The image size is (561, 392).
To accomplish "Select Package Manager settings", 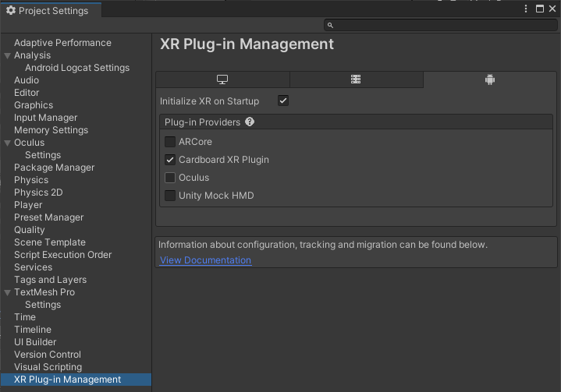I will (x=55, y=168).
